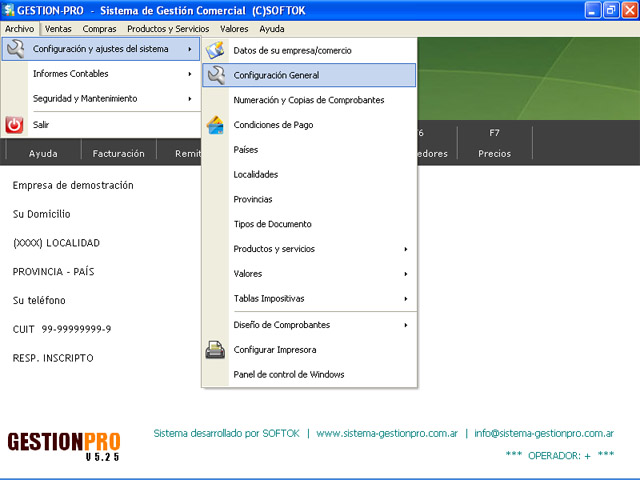Choose Salir to exit the program
Screen dimensions: 640x480
101,124
